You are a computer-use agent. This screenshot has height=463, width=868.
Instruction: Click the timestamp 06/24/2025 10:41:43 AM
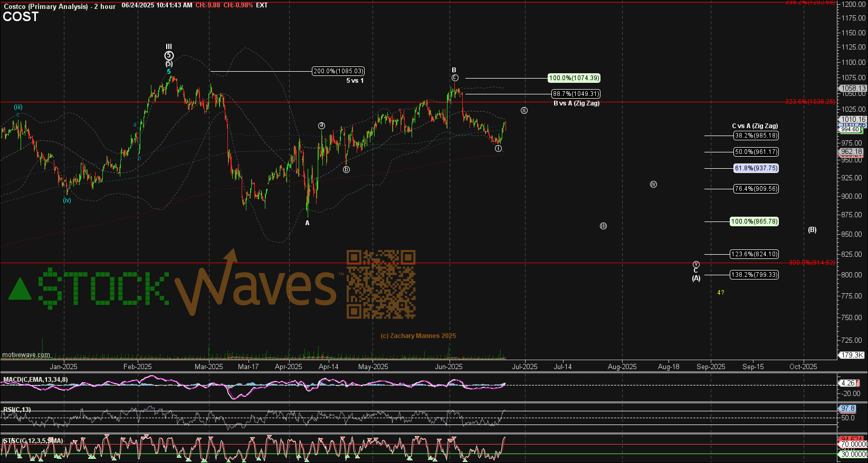[157, 5]
